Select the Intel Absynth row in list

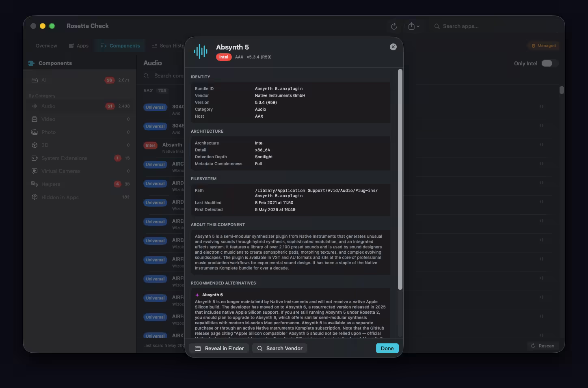click(x=164, y=148)
